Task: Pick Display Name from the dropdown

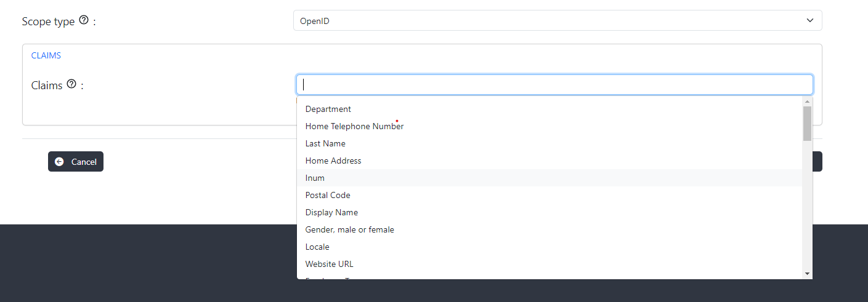Action: 331,212
